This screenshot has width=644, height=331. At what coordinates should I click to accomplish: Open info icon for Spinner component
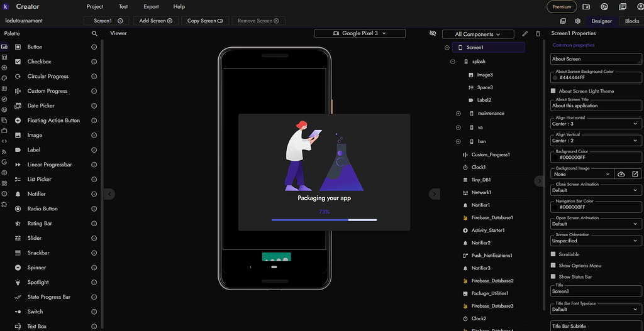click(x=94, y=268)
